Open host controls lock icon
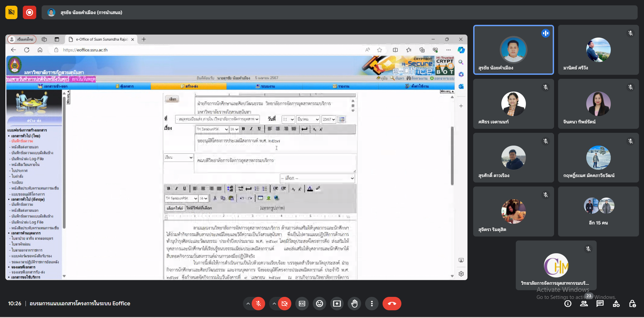This screenshot has width=644, height=318. [x=632, y=304]
